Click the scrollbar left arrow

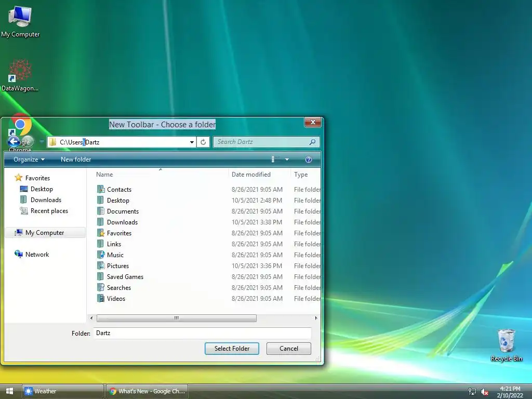pyautogui.click(x=91, y=318)
